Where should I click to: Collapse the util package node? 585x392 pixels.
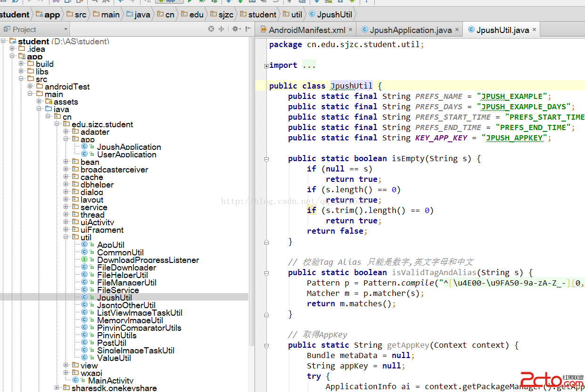66,237
